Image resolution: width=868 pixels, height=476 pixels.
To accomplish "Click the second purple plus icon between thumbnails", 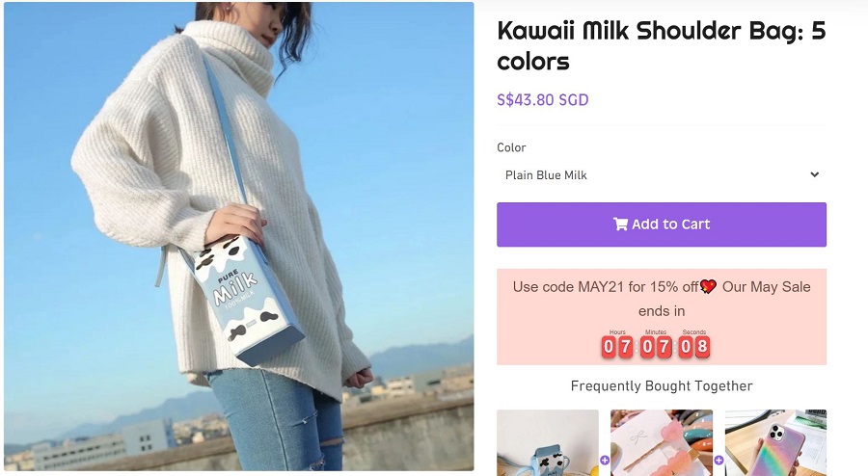I will (x=719, y=460).
